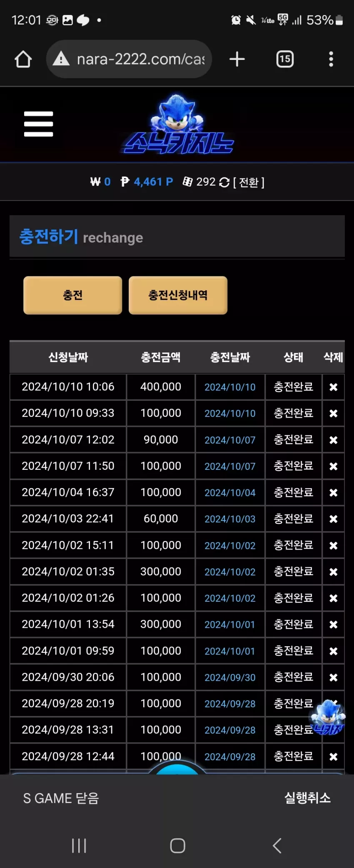Screen dimensions: 354x868
Task: Open the hamburger menu
Action: pyautogui.click(x=38, y=124)
